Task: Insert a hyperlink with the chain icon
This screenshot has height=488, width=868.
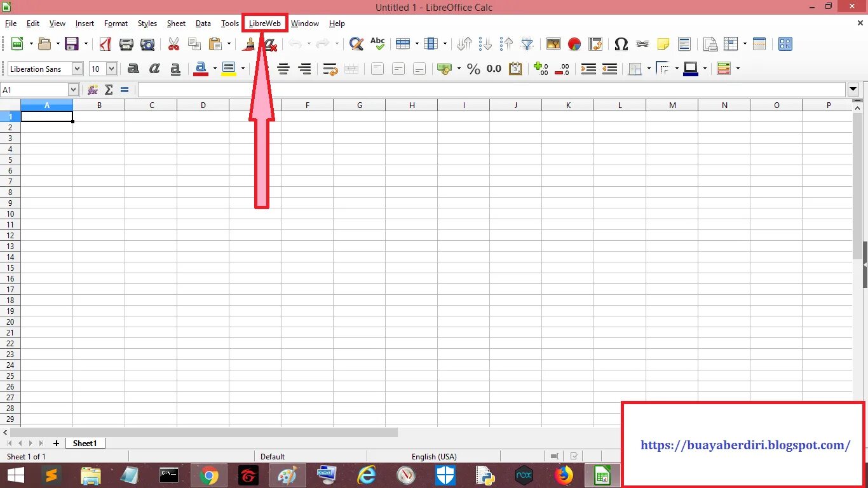Action: pos(642,44)
